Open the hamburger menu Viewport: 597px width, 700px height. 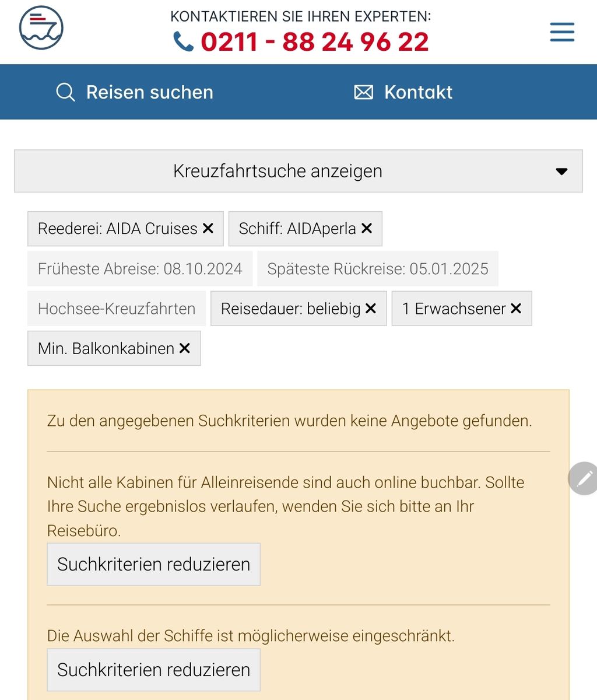coord(562,32)
